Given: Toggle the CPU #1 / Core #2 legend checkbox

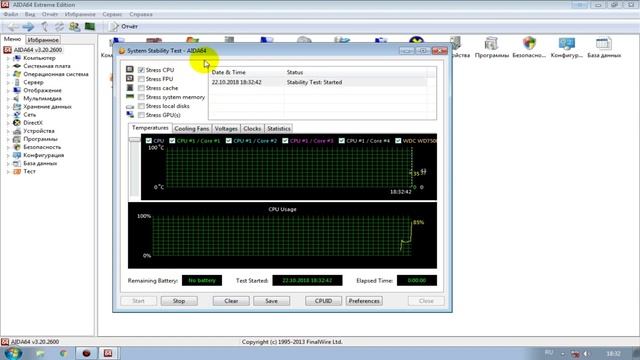Looking at the screenshot, I should pyautogui.click(x=229, y=141).
